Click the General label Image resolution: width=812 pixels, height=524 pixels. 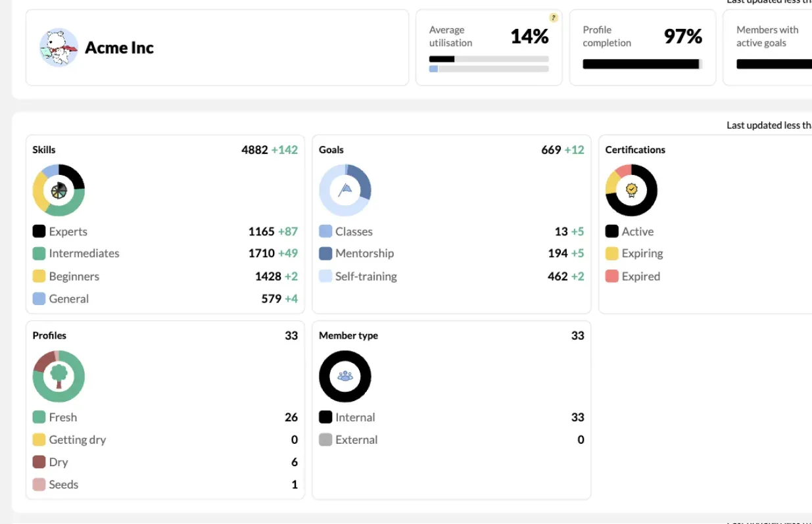tap(69, 298)
